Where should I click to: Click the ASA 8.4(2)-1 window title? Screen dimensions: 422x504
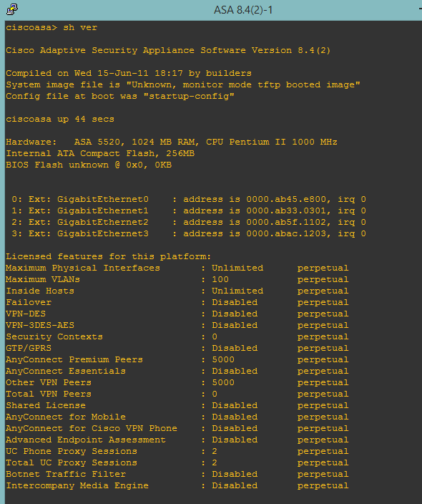coord(243,10)
